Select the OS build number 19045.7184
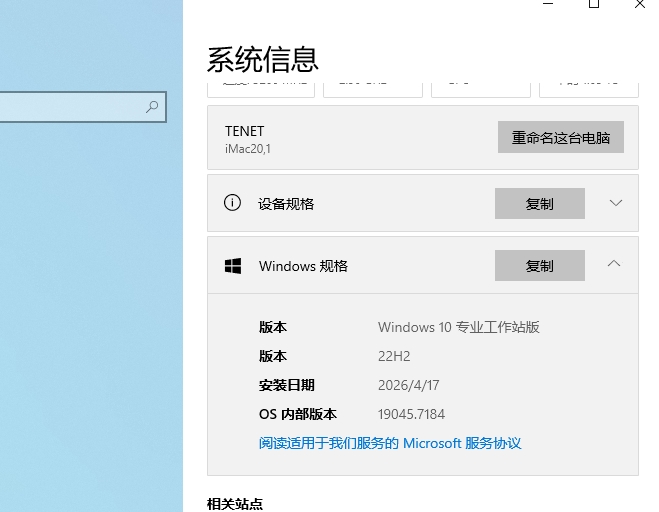659x512 pixels. tap(411, 414)
